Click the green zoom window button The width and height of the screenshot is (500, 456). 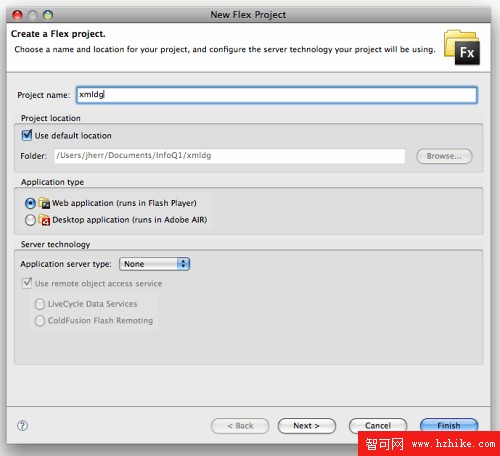48,15
